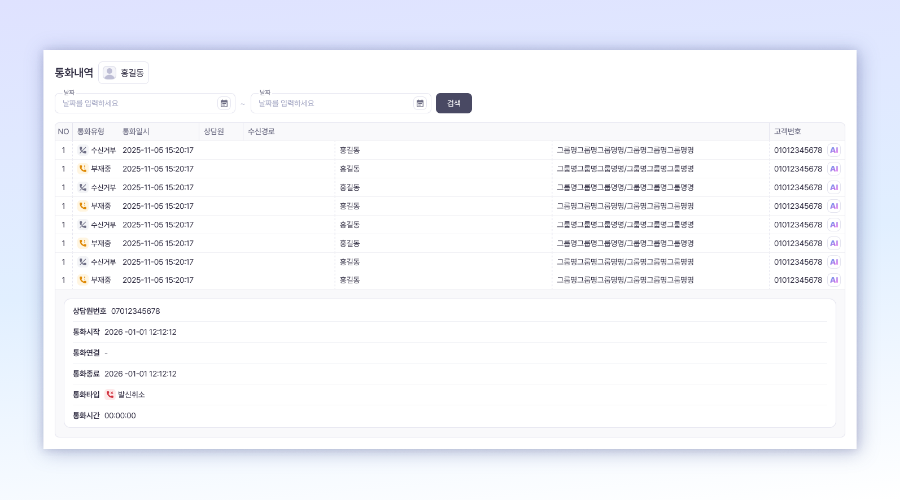Click the AI icon in the fourth row
The image size is (900, 500).
click(x=834, y=206)
